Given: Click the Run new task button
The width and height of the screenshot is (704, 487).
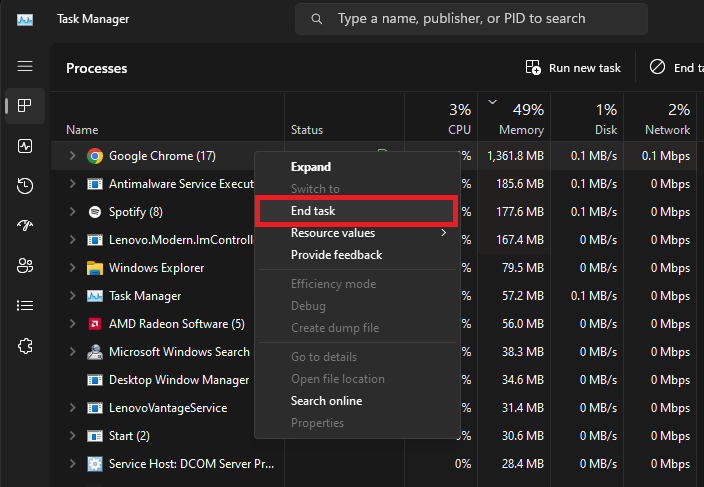Looking at the screenshot, I should point(573,68).
